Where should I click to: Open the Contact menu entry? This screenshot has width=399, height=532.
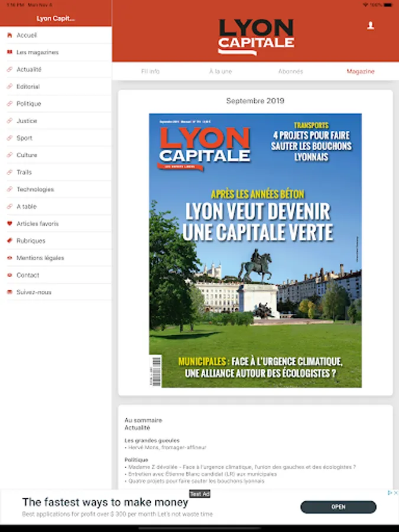coord(56,275)
